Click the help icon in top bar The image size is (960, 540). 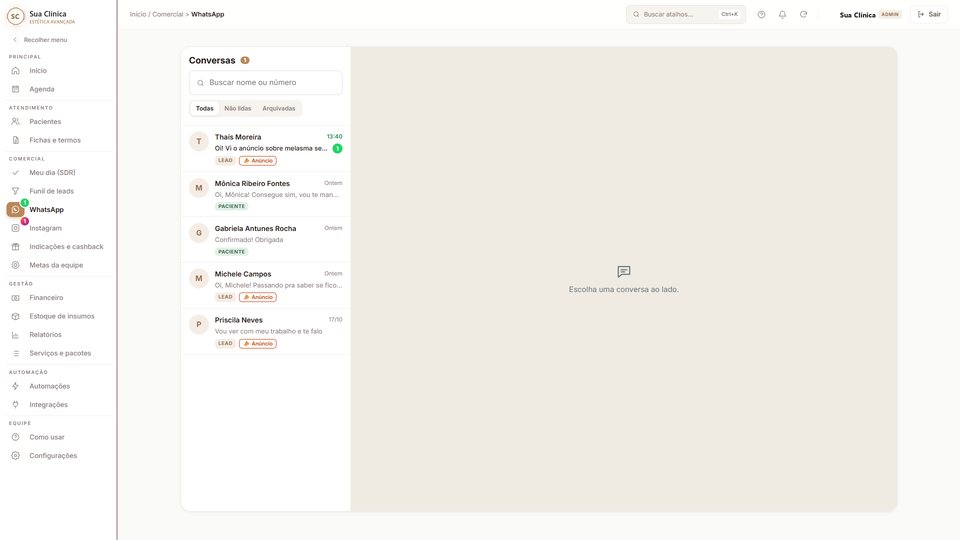761,14
